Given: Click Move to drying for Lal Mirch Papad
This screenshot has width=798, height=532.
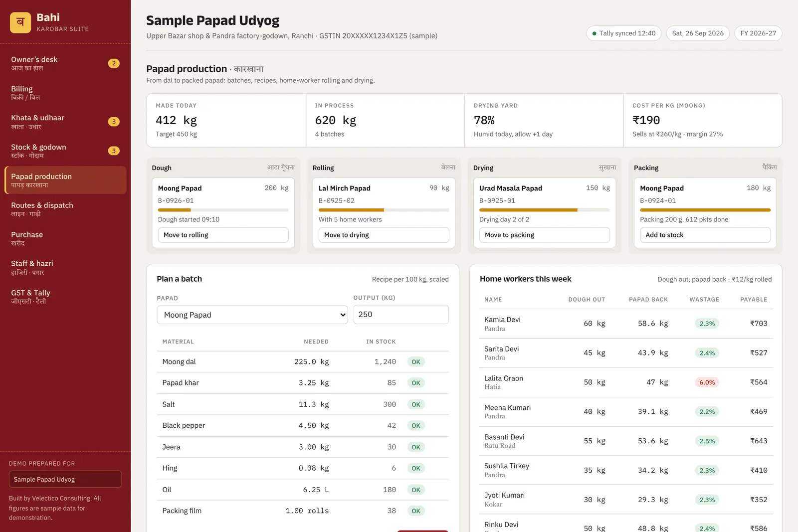Looking at the screenshot, I should [384, 235].
